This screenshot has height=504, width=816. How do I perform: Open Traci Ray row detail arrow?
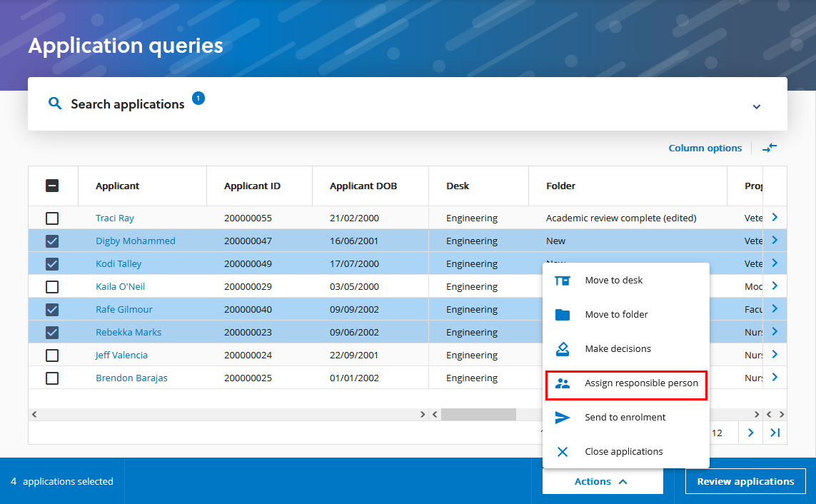pyautogui.click(x=775, y=218)
